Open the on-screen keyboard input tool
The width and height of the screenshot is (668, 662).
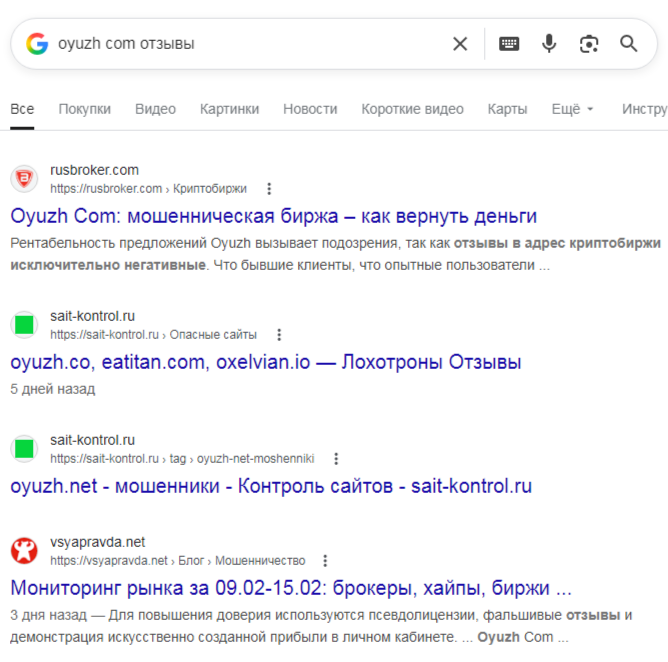coord(509,44)
